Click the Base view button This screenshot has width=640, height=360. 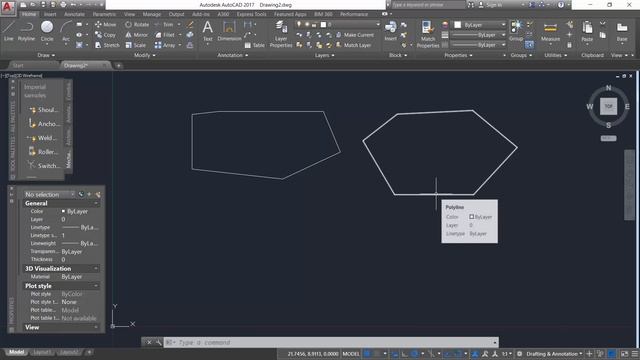[622, 32]
